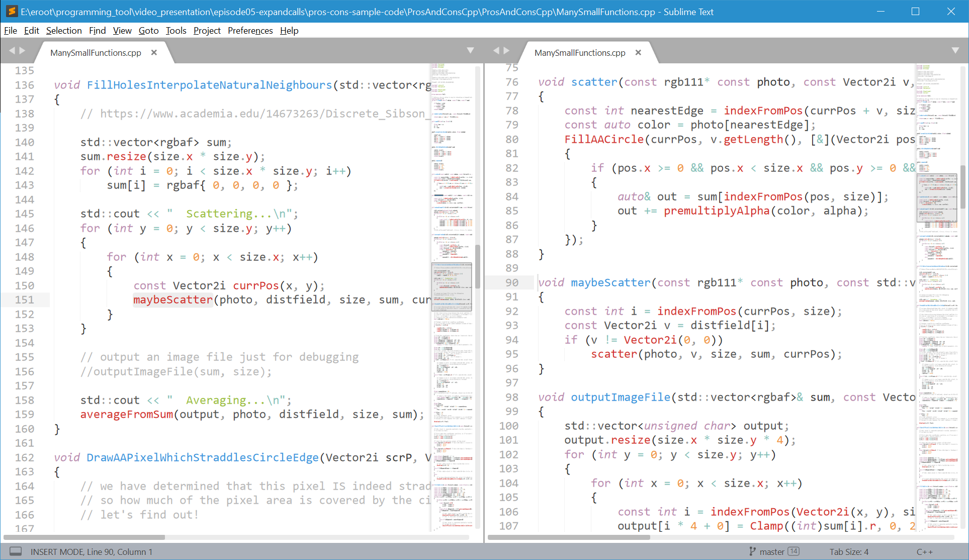This screenshot has width=969, height=560.
Task: Open the Project menu
Action: tap(207, 31)
